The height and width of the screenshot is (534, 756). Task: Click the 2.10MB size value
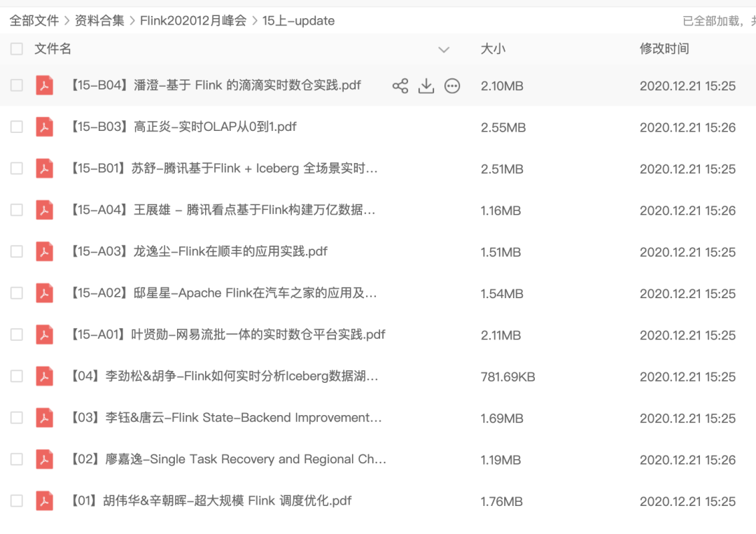[502, 86]
